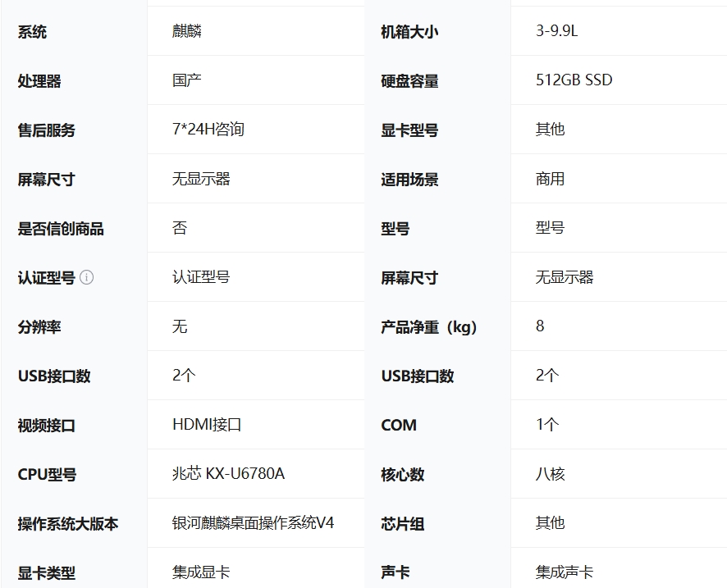Select the 视频接口 label

(47, 425)
